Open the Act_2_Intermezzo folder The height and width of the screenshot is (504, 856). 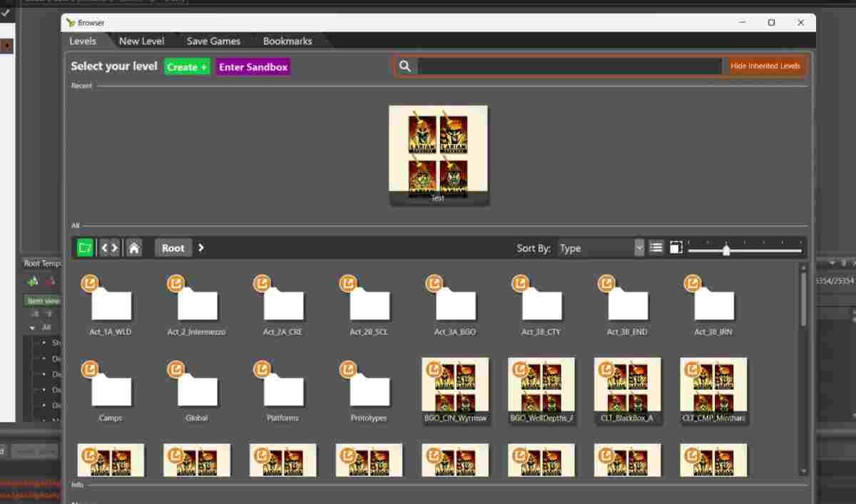(x=197, y=306)
